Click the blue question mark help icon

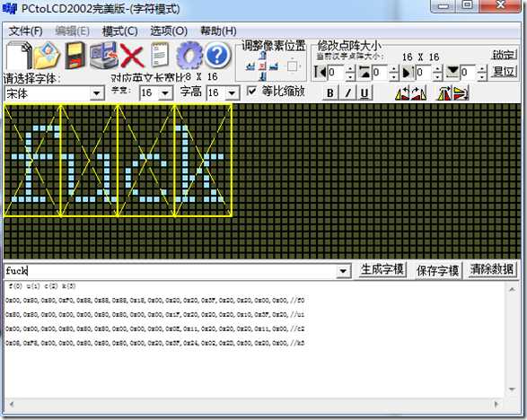(217, 55)
